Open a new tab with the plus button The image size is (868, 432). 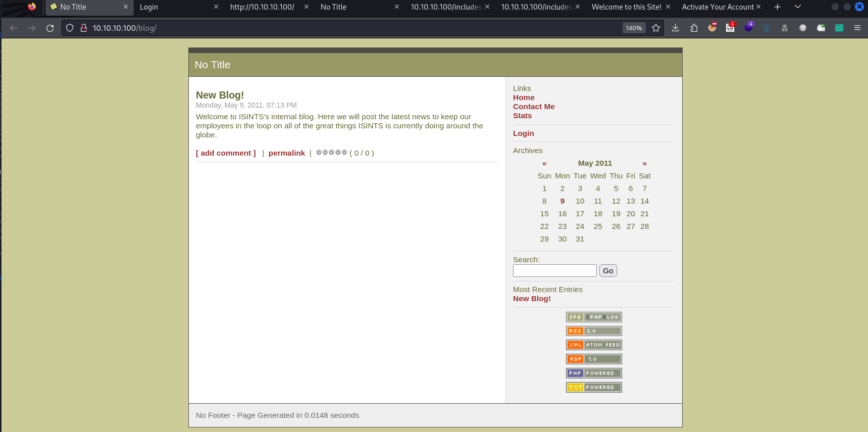pos(778,7)
